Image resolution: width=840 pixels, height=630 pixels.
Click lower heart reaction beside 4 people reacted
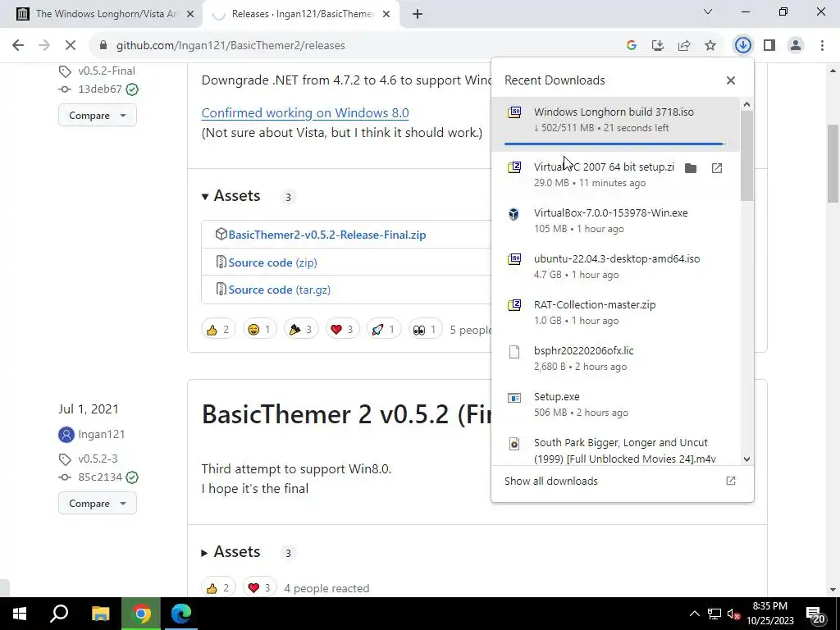260,588
